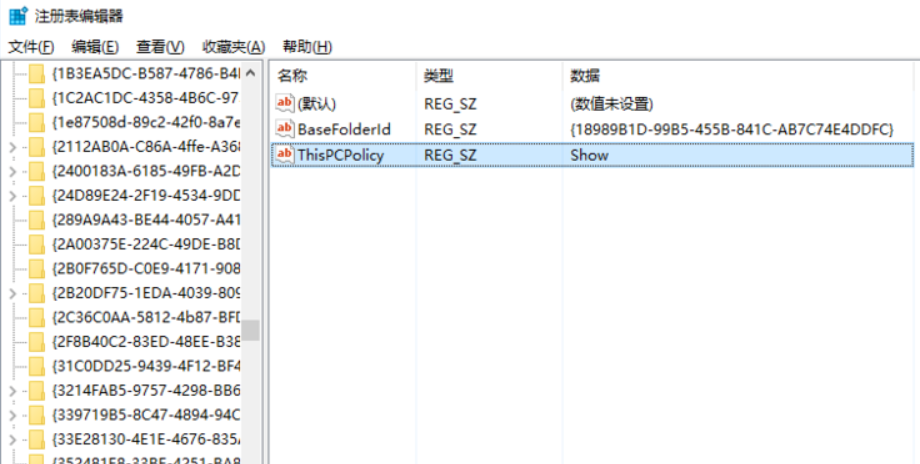Click the {31C0DD25-9439 key folder icon
Viewport: 920px width, 464px height.
click(38, 366)
